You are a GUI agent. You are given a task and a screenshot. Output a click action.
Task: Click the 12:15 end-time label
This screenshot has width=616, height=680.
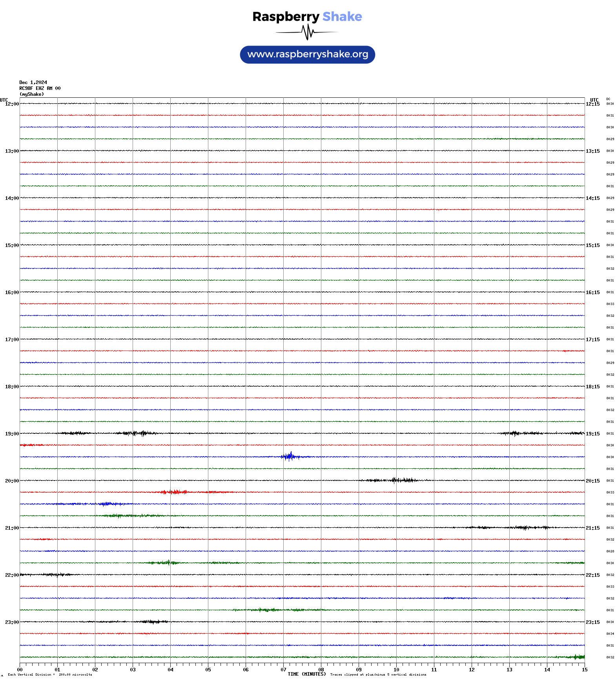pyautogui.click(x=593, y=104)
